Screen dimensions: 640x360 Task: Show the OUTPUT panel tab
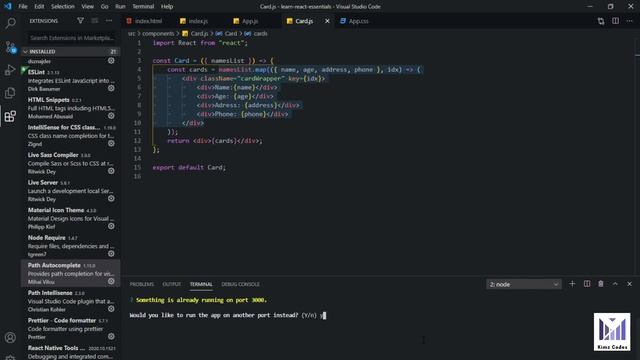171,284
